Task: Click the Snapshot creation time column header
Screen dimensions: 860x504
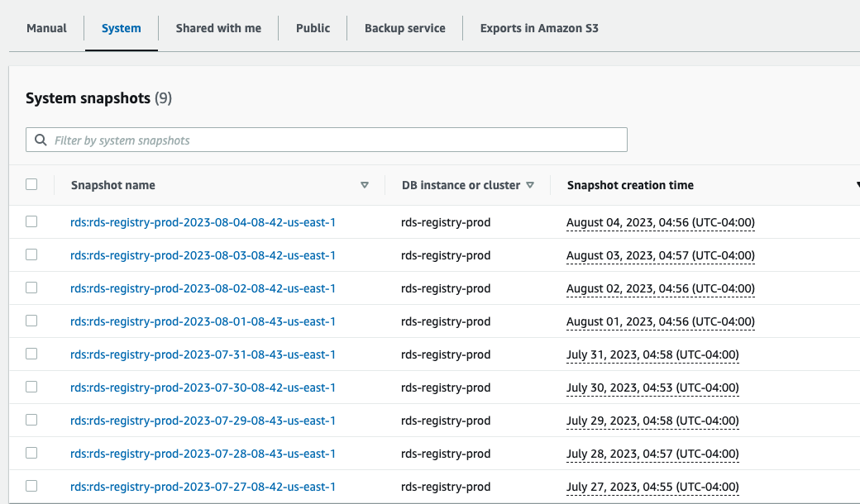Action: 630,185
